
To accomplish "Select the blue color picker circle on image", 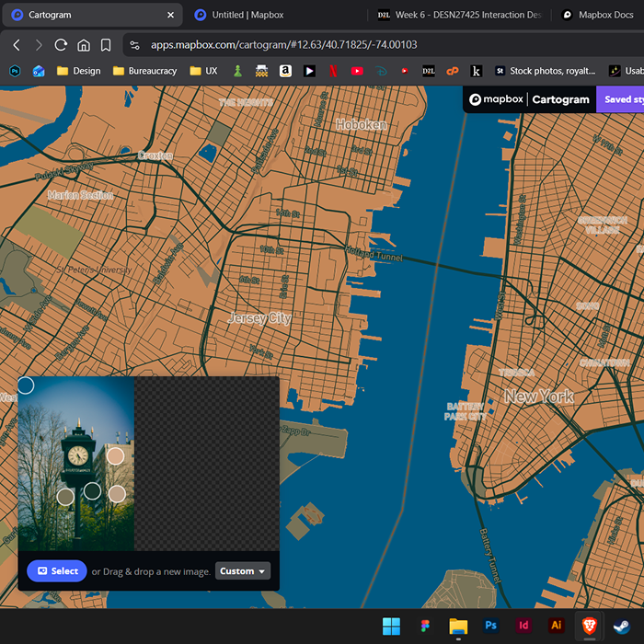I will coord(26,385).
